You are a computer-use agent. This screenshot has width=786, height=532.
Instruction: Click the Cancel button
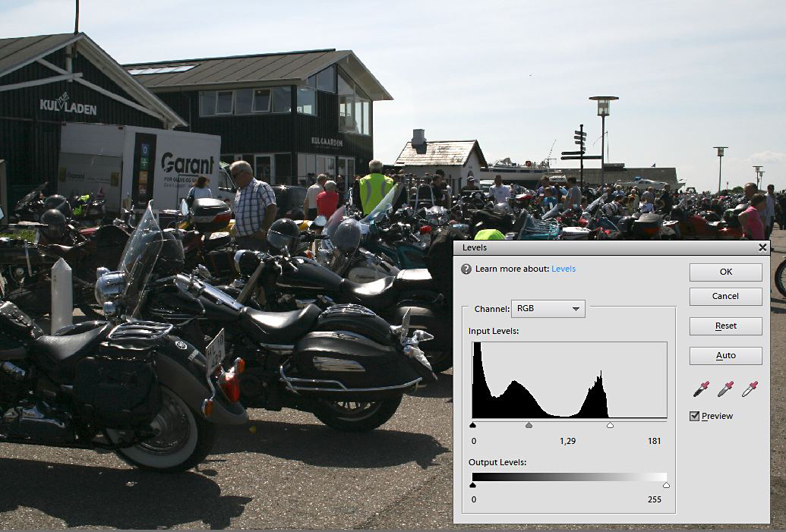point(725,296)
